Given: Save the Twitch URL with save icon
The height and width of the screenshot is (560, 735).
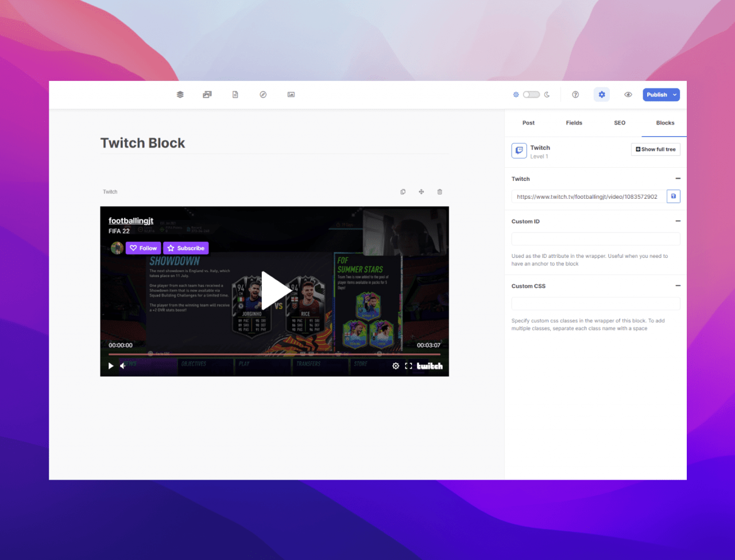Looking at the screenshot, I should (674, 196).
